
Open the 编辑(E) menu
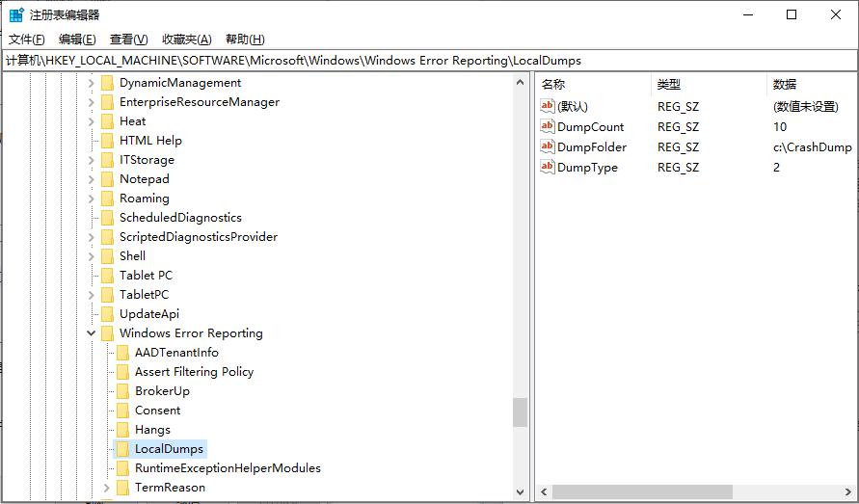77,40
